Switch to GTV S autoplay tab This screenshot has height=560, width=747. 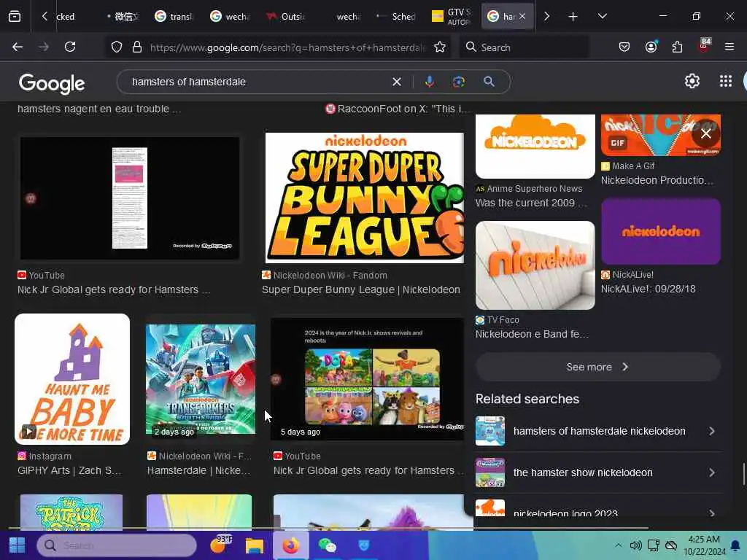pyautogui.click(x=451, y=17)
